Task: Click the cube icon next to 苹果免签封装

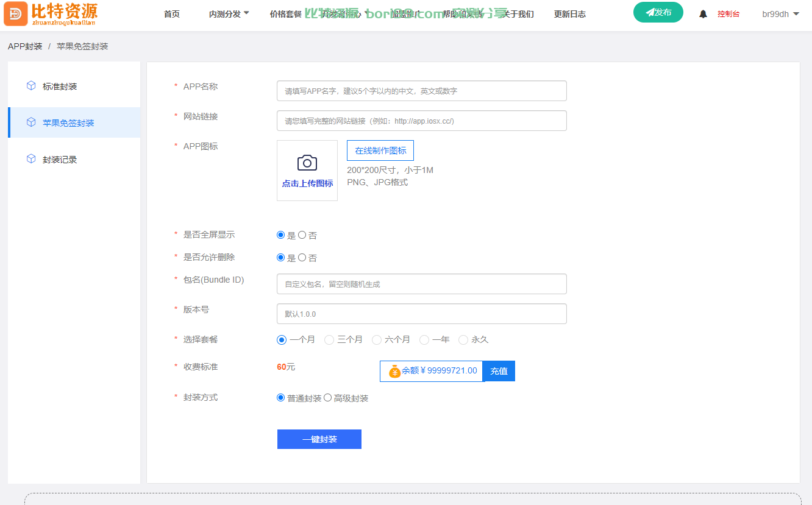Action: [31, 122]
